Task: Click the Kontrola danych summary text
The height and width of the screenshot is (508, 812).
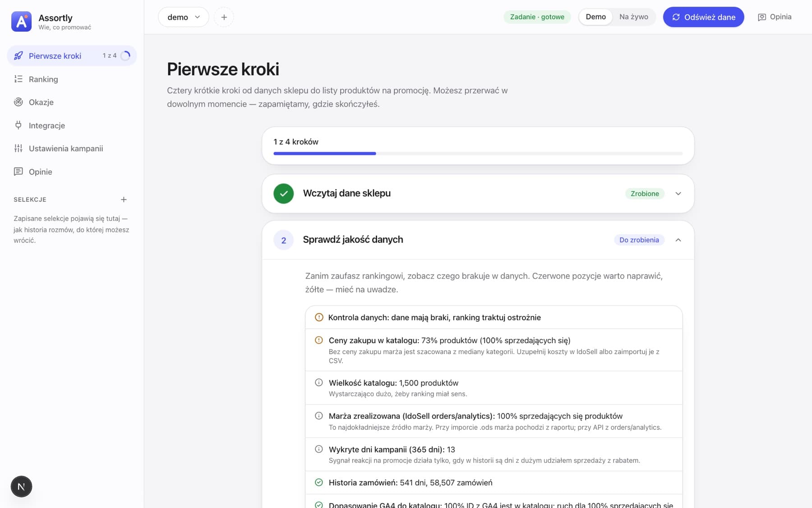Action: [434, 317]
